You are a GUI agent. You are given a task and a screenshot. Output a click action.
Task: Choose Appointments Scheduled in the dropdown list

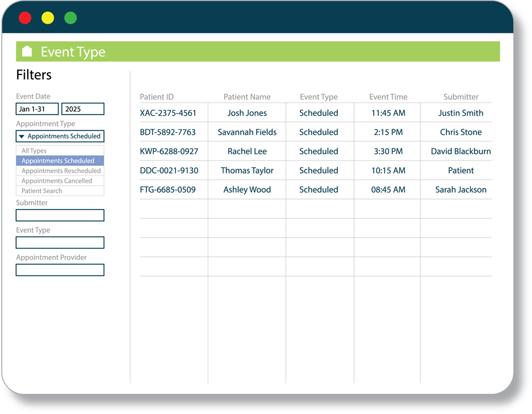(60, 161)
